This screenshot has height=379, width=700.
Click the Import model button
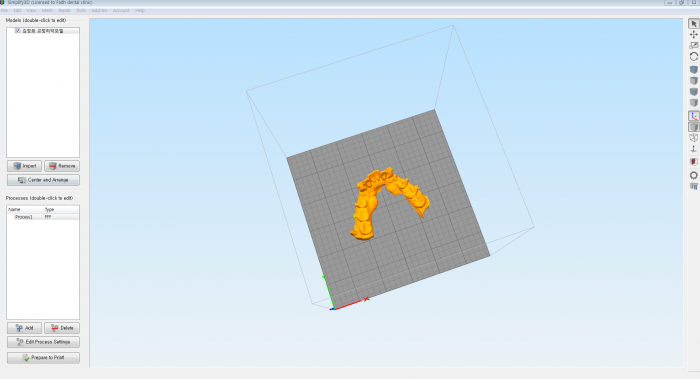(x=25, y=166)
